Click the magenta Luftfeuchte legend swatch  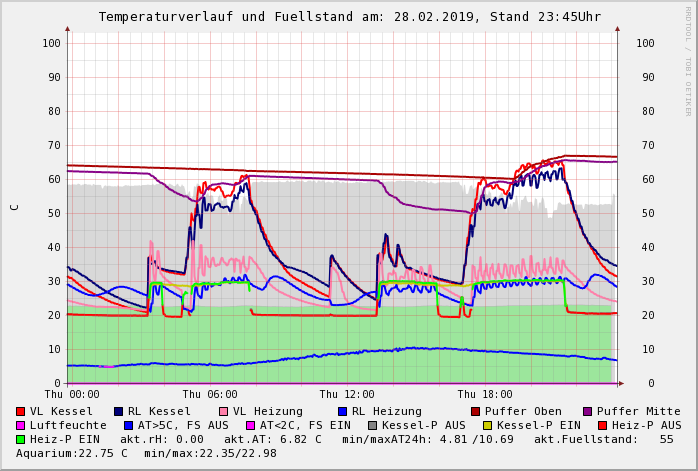[x=21, y=426]
